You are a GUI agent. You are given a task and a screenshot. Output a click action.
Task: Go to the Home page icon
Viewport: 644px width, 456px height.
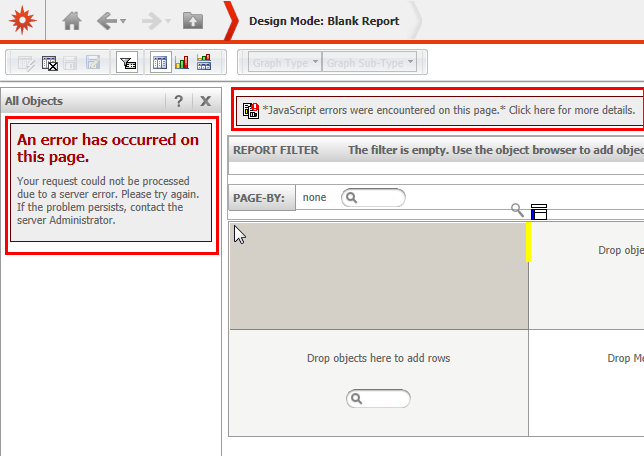72,21
